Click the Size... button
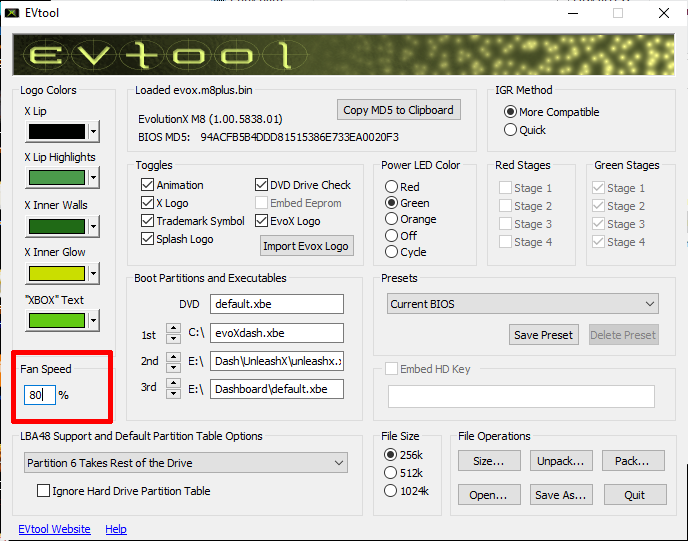 tap(489, 461)
